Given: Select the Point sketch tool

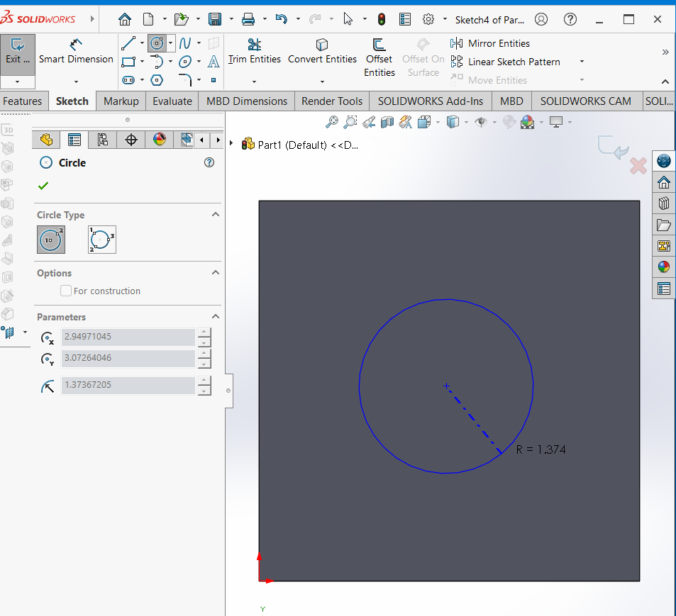Looking at the screenshot, I should click(214, 80).
